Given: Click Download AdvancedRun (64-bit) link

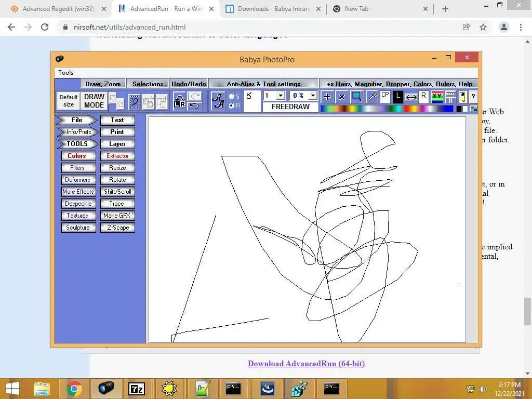Looking at the screenshot, I should 306,363.
